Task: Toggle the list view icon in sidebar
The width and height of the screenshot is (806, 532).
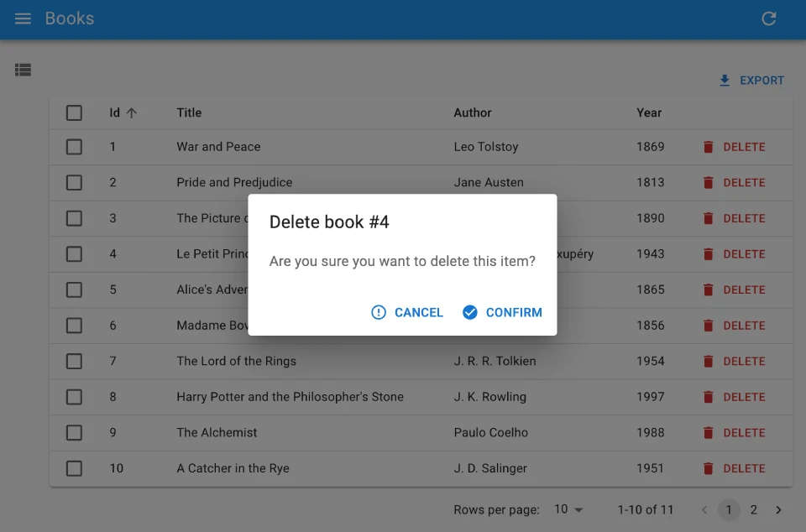Action: [x=23, y=70]
